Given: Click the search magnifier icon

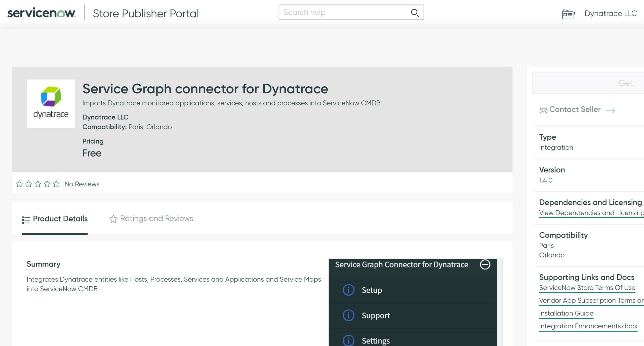Looking at the screenshot, I should (415, 13).
